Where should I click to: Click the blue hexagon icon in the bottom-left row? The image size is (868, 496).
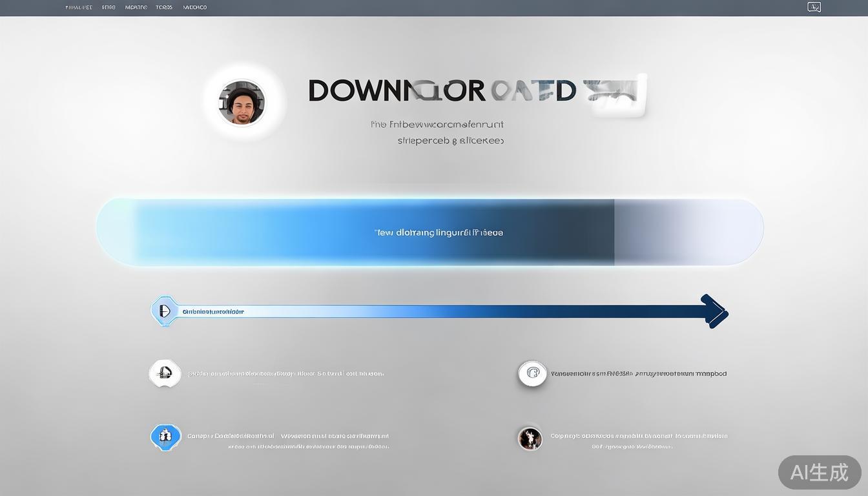tap(165, 437)
